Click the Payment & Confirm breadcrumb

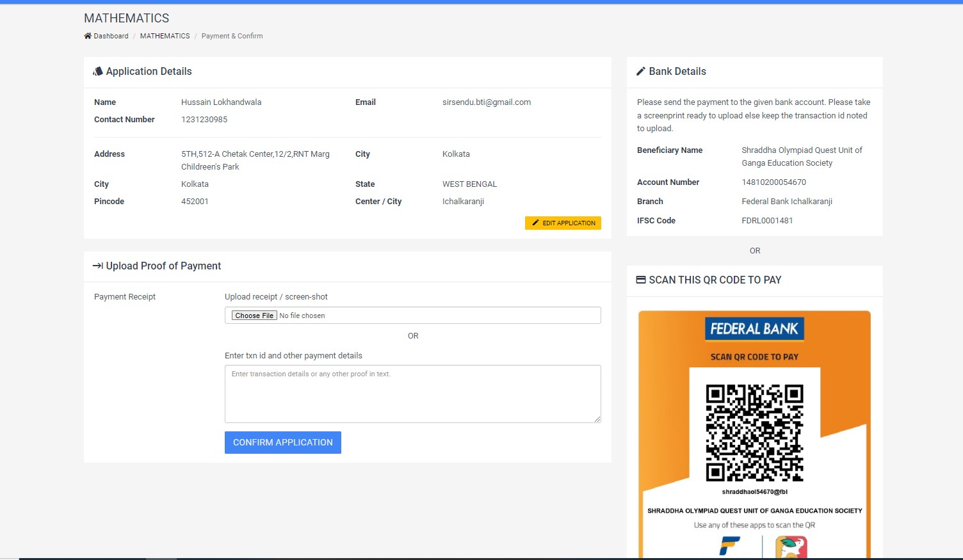coord(232,36)
